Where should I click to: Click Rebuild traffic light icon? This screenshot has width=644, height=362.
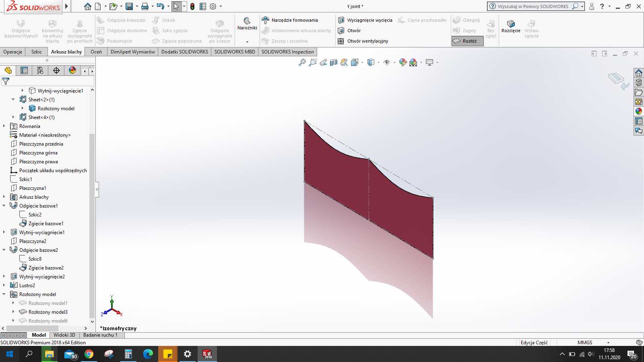click(192, 6)
